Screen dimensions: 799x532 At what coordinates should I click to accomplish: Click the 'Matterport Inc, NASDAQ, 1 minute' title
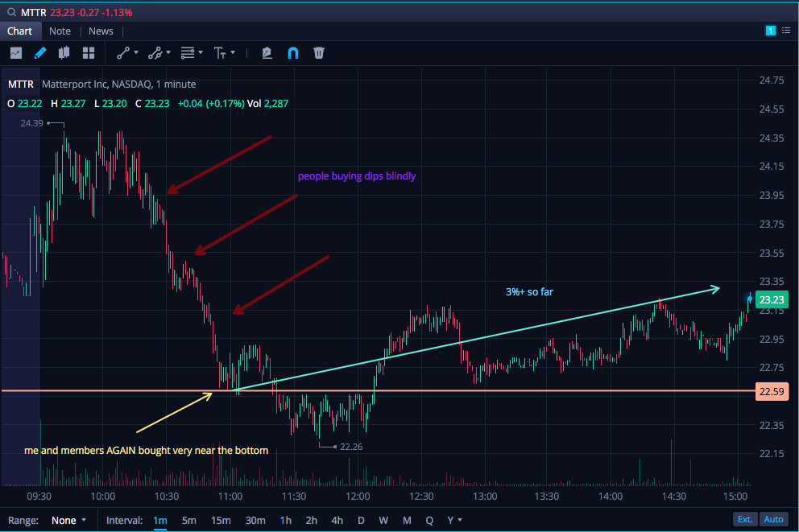coord(118,84)
